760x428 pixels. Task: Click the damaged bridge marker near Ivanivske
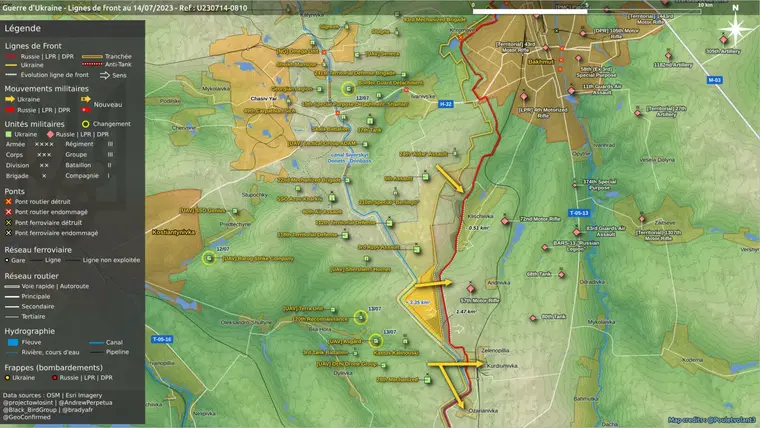[x=406, y=90]
